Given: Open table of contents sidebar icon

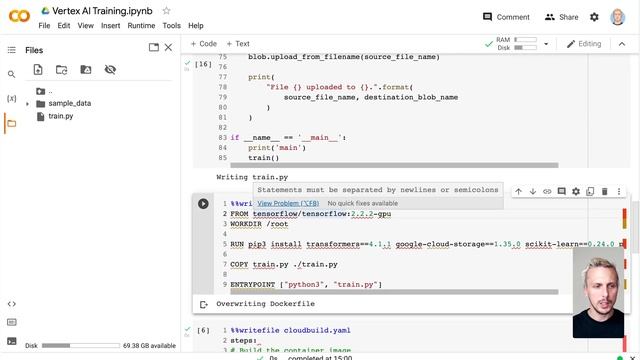Looking at the screenshot, I should [11, 50].
